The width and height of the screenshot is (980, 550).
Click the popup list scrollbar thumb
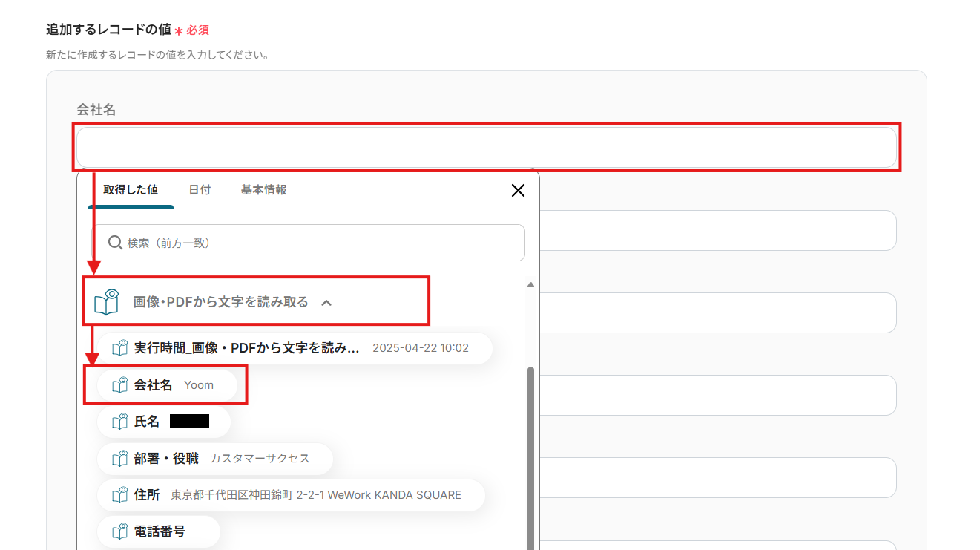pyautogui.click(x=530, y=458)
